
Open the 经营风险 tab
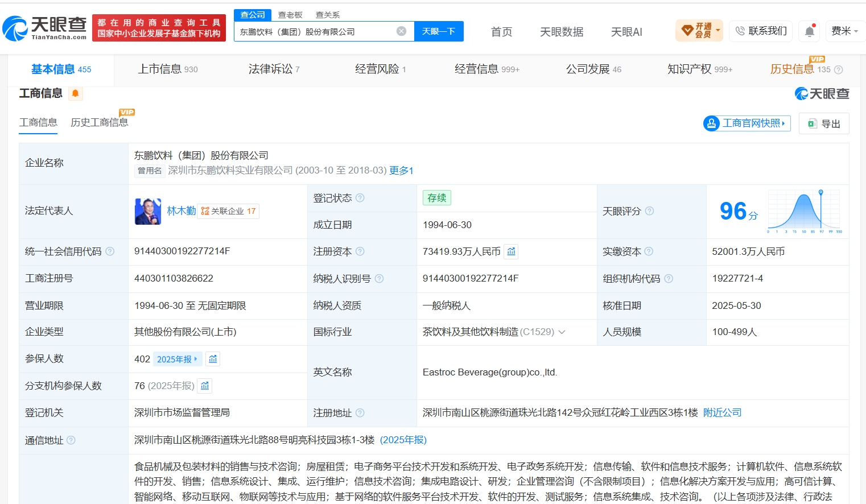(381, 69)
